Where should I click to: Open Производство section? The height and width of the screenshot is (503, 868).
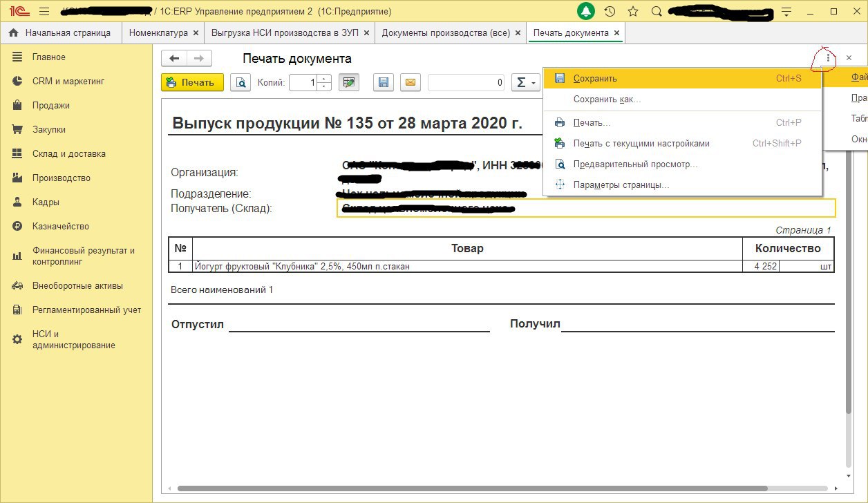click(x=76, y=178)
